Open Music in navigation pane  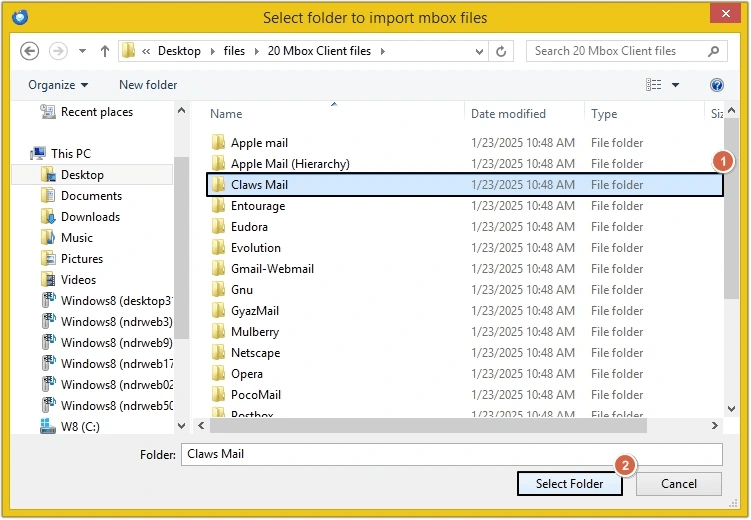pos(67,238)
